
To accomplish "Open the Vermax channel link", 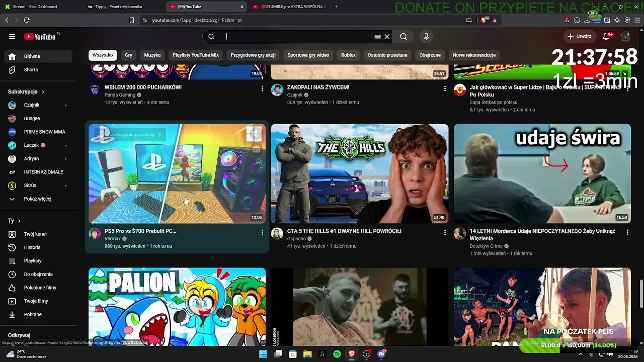I will pos(113,239).
